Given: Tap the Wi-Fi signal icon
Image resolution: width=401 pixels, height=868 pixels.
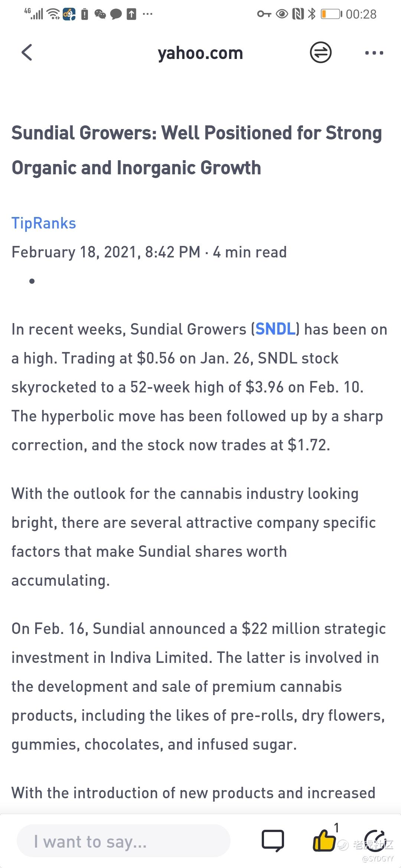Looking at the screenshot, I should (54, 14).
